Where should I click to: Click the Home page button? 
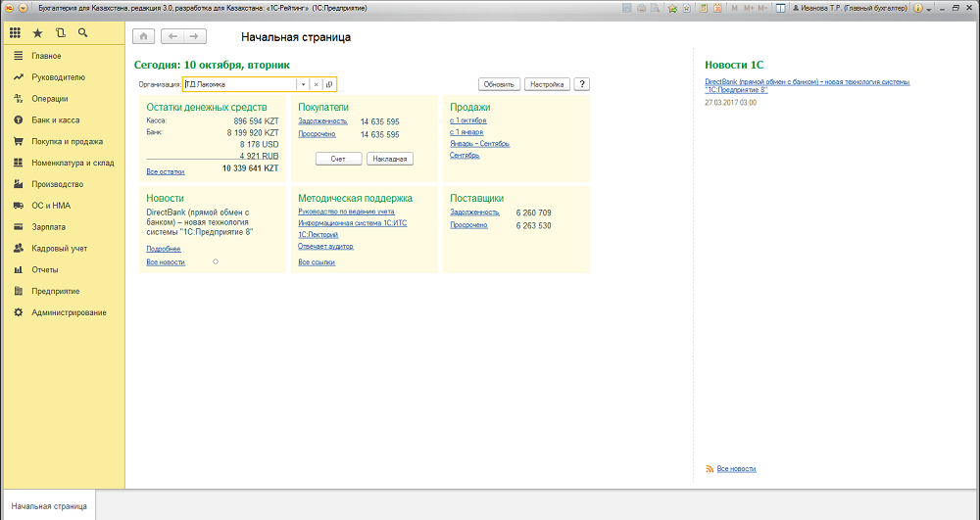tap(143, 37)
